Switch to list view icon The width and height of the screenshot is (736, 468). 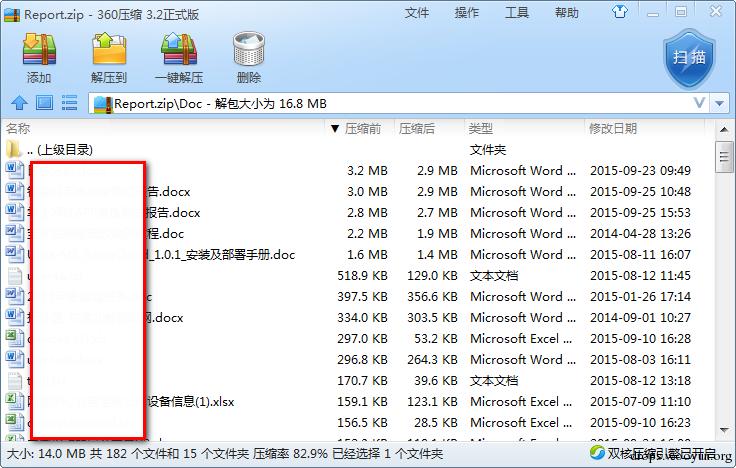[x=69, y=103]
